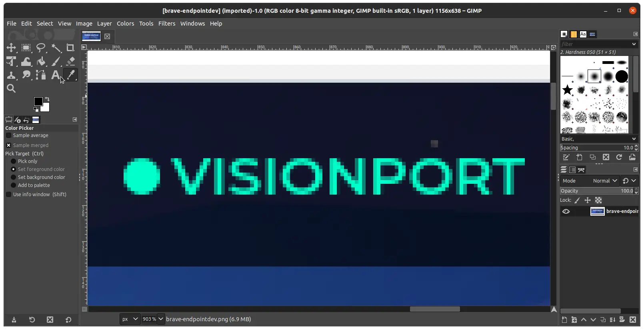This screenshot has height=330, width=644.
Task: Select the Warp Transform tool
Action: (x=26, y=62)
